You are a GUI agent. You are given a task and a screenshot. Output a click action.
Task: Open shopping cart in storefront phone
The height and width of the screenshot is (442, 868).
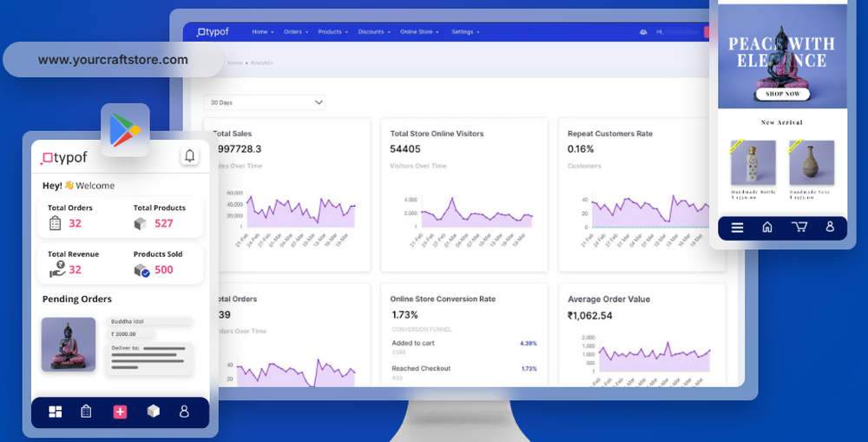pos(799,227)
